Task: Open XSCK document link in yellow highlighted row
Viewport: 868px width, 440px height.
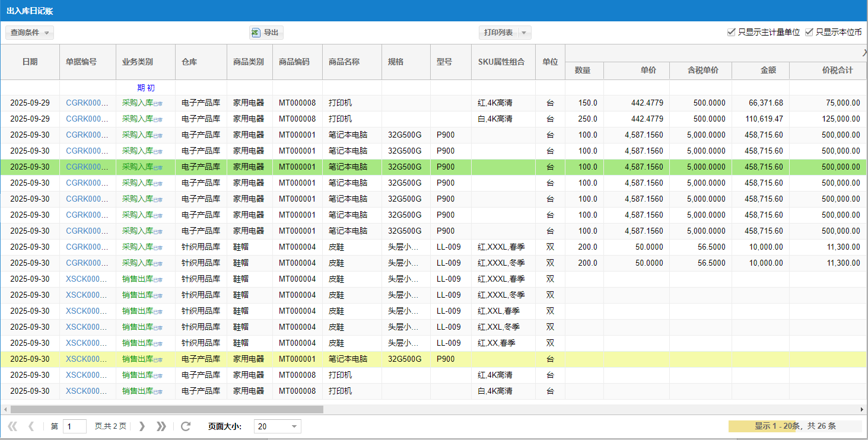Action: pos(87,359)
